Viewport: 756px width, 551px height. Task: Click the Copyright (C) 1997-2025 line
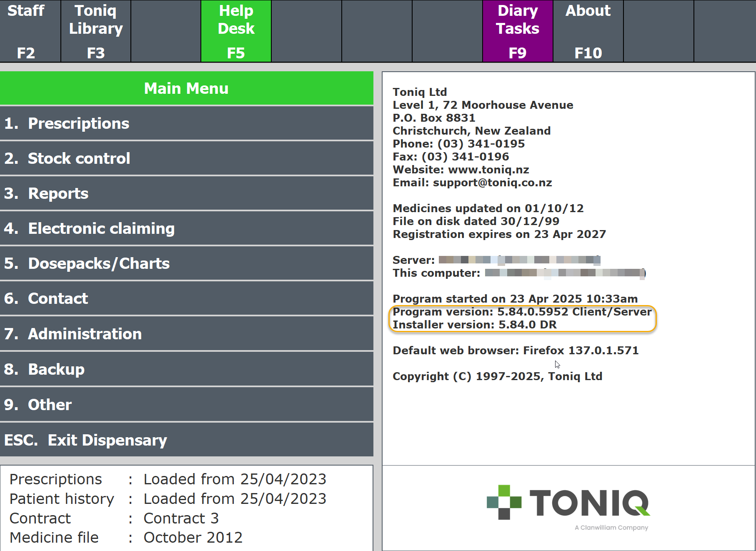(x=498, y=376)
